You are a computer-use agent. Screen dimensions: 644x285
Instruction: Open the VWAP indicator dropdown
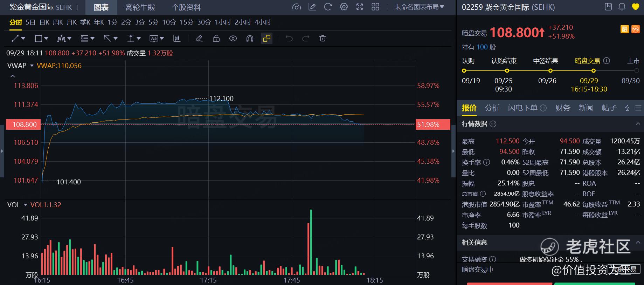click(32, 66)
